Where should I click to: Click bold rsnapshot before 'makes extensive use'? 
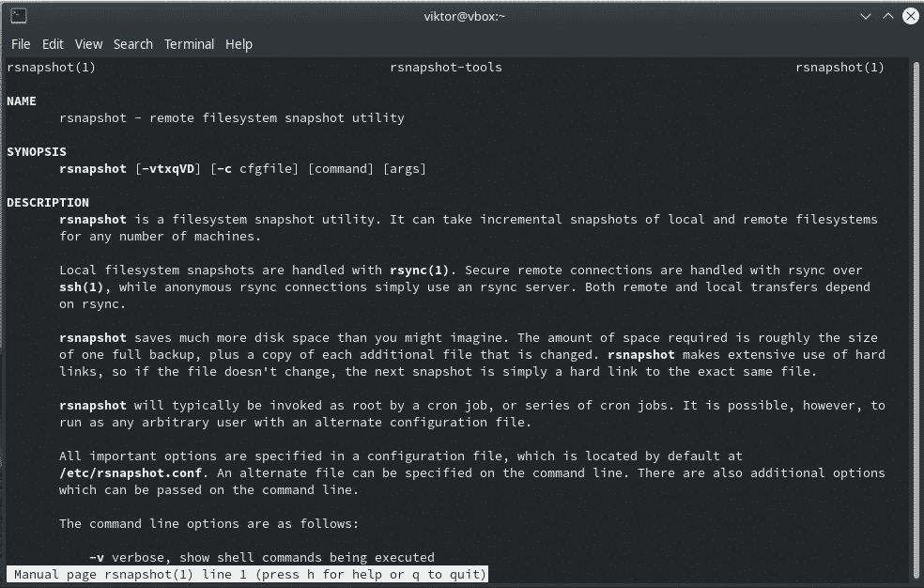coord(641,354)
